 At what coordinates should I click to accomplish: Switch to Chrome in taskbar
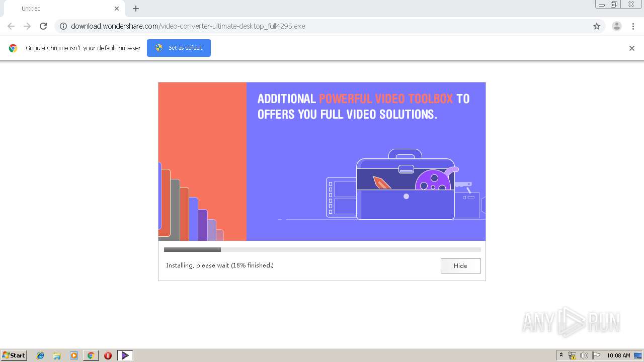click(x=91, y=355)
